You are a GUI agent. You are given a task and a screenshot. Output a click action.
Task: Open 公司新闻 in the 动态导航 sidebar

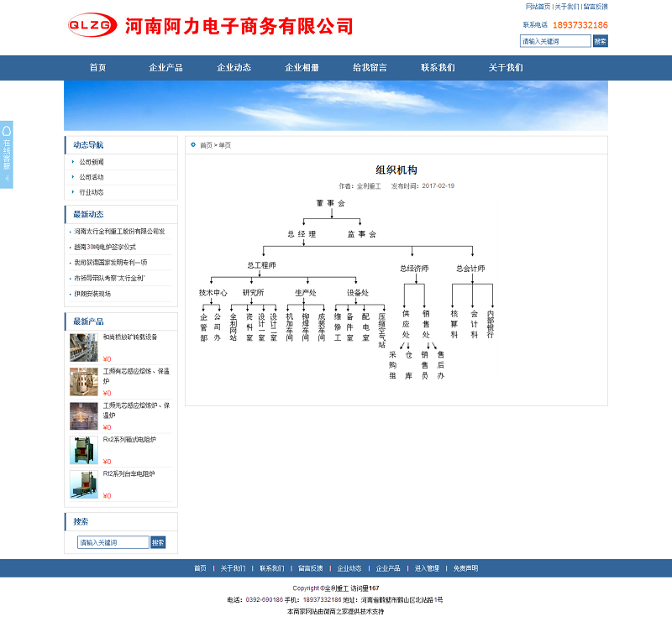click(x=92, y=162)
